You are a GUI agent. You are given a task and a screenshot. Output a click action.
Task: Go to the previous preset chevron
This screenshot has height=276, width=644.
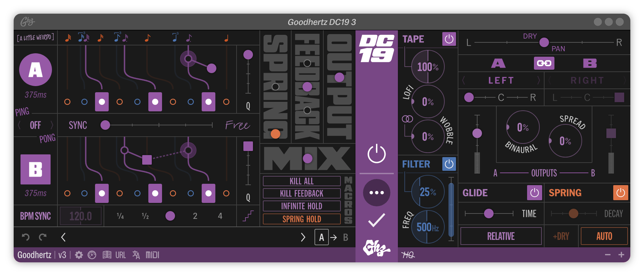tap(63, 237)
